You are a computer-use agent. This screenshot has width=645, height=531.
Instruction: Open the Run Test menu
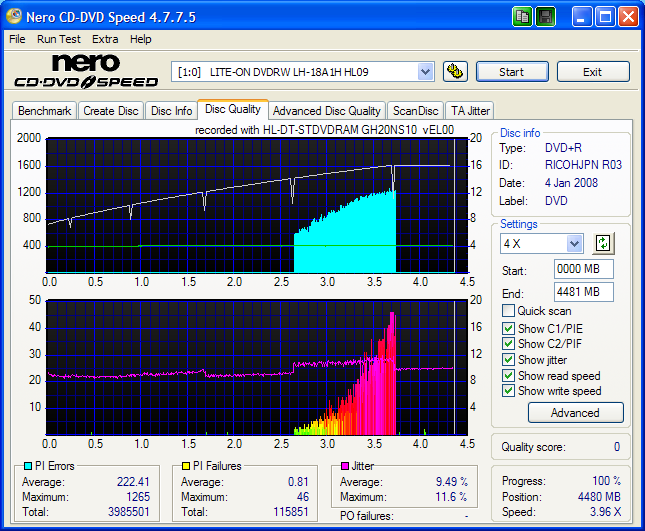(x=58, y=39)
